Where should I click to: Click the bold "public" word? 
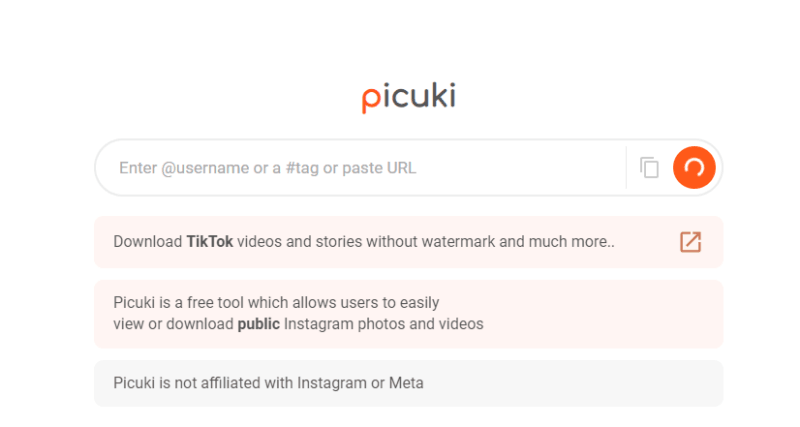click(x=258, y=324)
